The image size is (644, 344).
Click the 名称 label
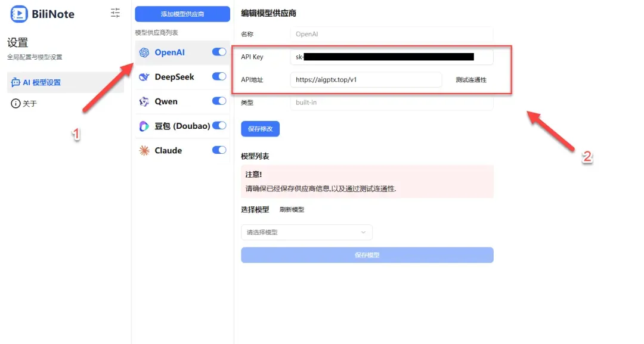tap(247, 34)
